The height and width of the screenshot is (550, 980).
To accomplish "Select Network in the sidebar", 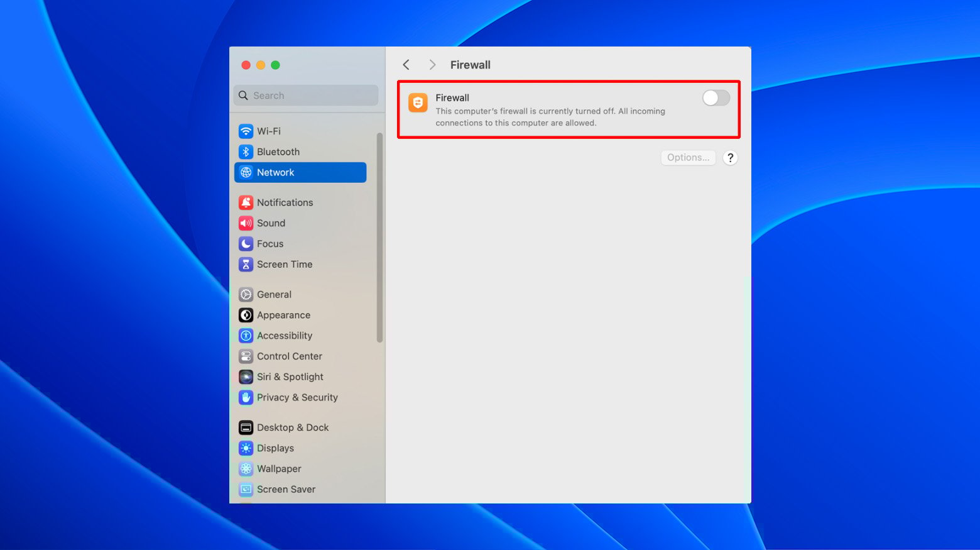I will click(x=300, y=173).
